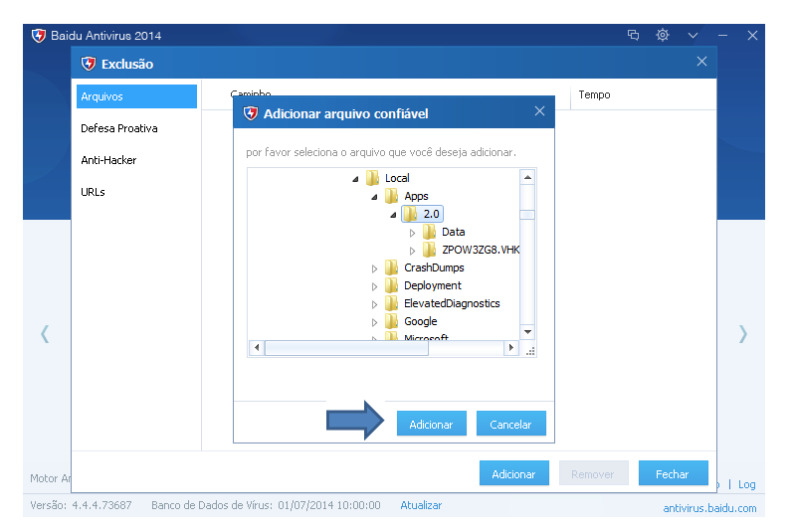Go to the URLs tab
The height and width of the screenshot is (532, 794).
[93, 192]
